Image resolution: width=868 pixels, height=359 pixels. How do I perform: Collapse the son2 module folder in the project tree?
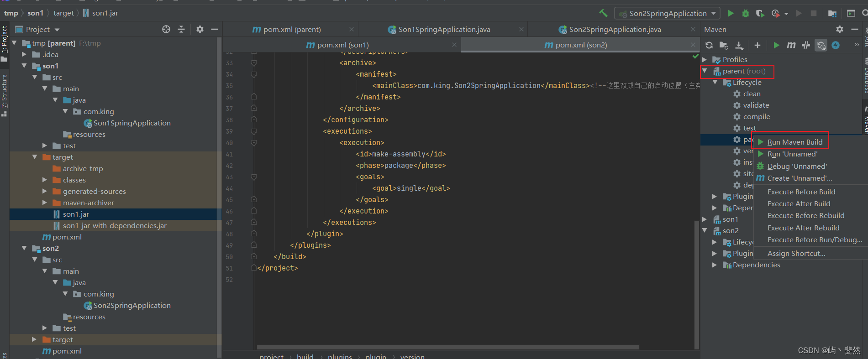[x=24, y=248]
